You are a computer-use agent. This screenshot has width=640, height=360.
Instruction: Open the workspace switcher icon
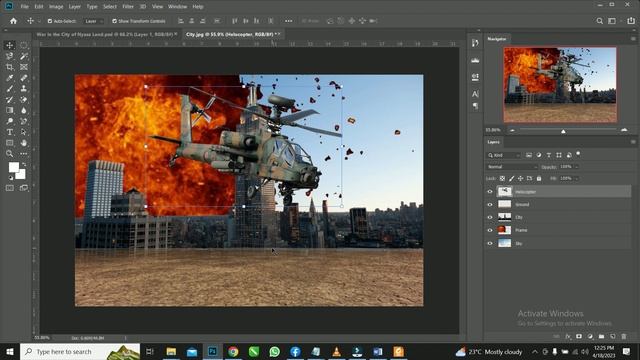click(x=612, y=21)
